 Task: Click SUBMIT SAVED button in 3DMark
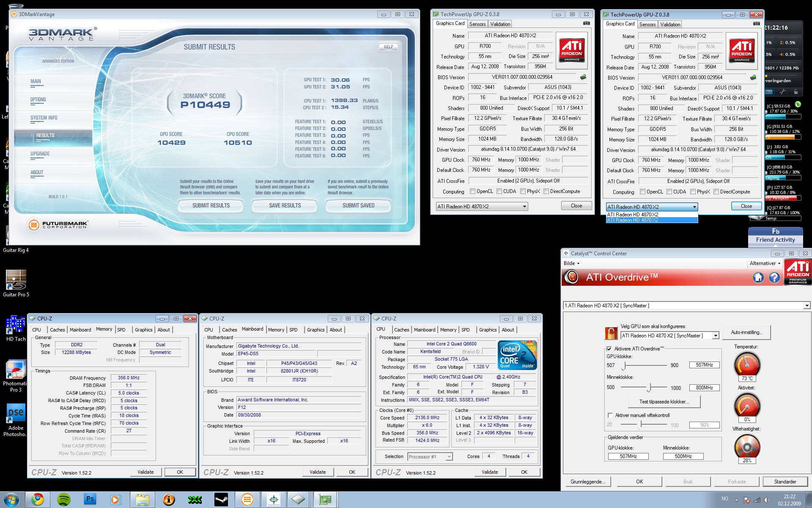[358, 206]
